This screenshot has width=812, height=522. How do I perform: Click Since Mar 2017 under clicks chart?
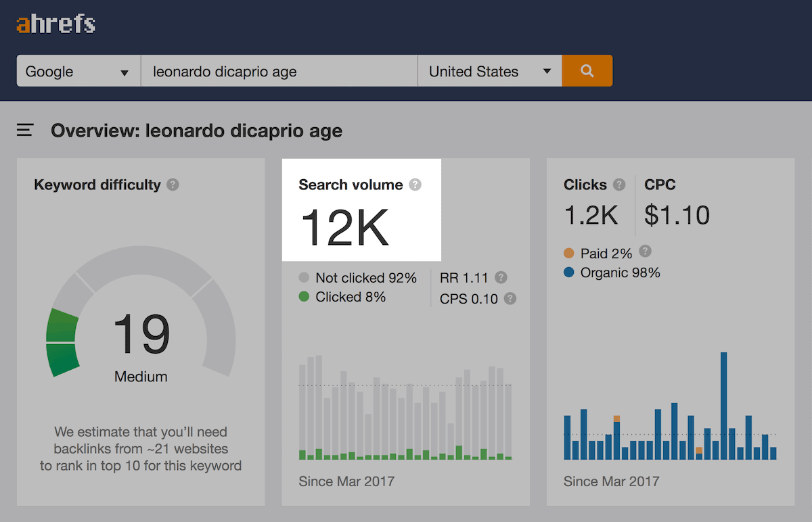coord(612,481)
